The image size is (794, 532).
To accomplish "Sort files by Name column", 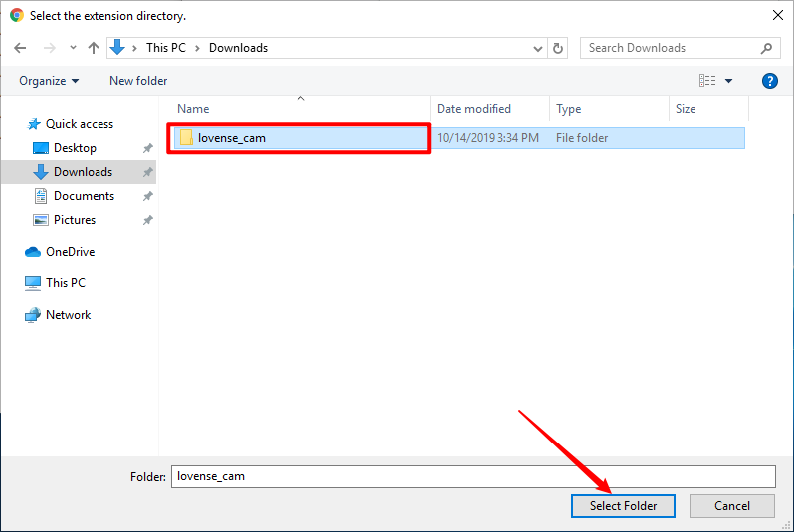I will (x=194, y=109).
